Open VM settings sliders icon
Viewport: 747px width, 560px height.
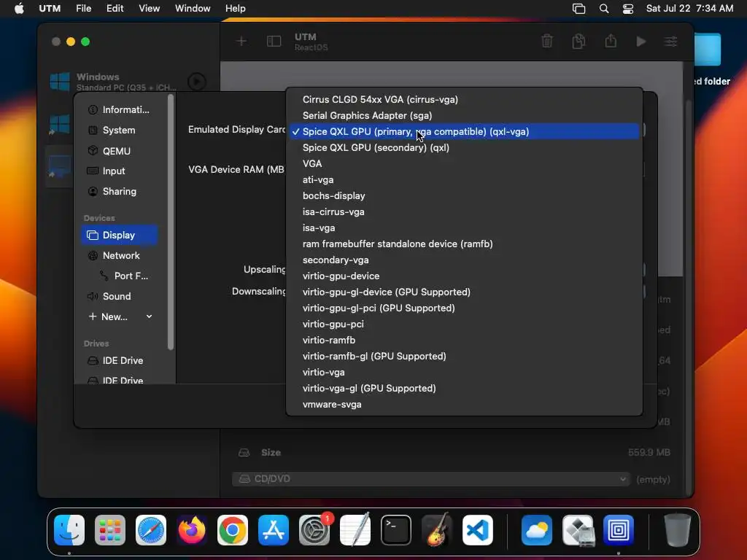point(671,42)
